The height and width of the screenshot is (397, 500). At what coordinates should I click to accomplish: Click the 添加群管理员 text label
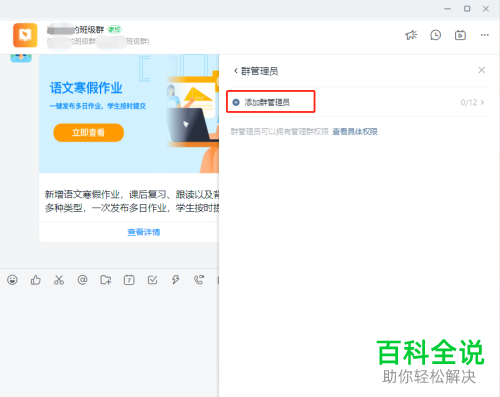[x=267, y=102]
